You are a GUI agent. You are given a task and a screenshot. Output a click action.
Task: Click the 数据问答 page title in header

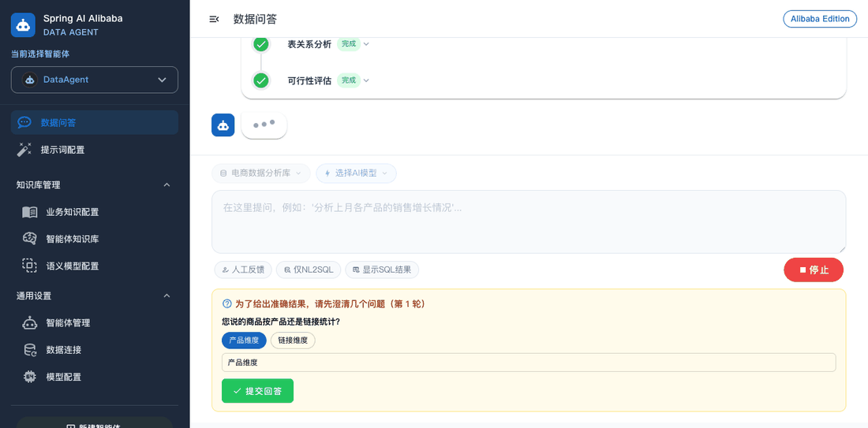255,20
